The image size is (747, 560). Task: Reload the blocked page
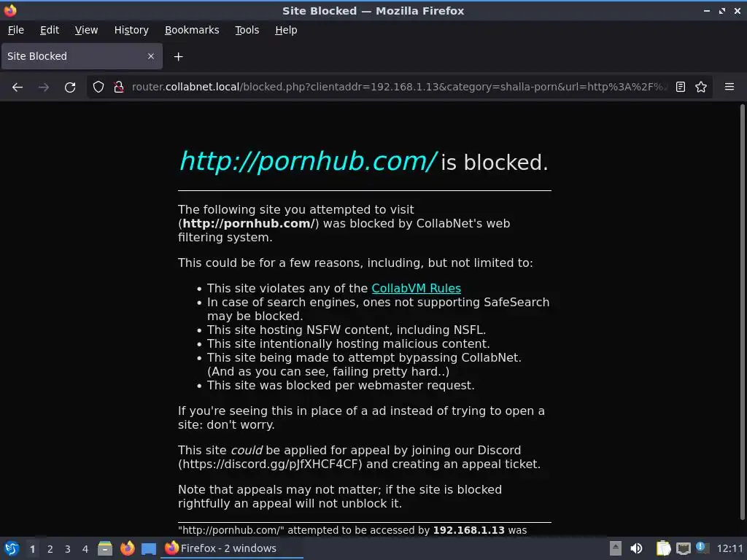(x=70, y=87)
